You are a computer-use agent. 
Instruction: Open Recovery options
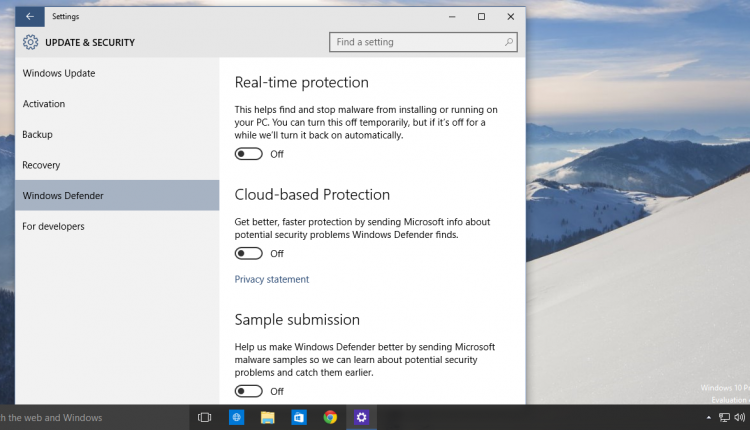coord(117,165)
